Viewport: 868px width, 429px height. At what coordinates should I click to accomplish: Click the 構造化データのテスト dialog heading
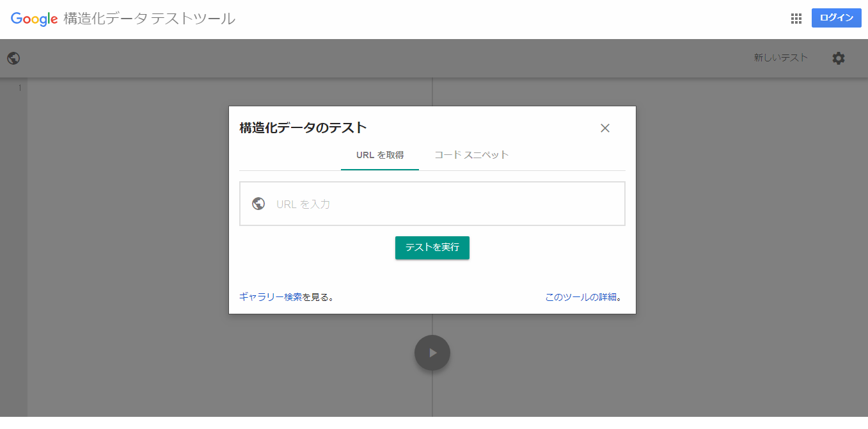point(303,127)
